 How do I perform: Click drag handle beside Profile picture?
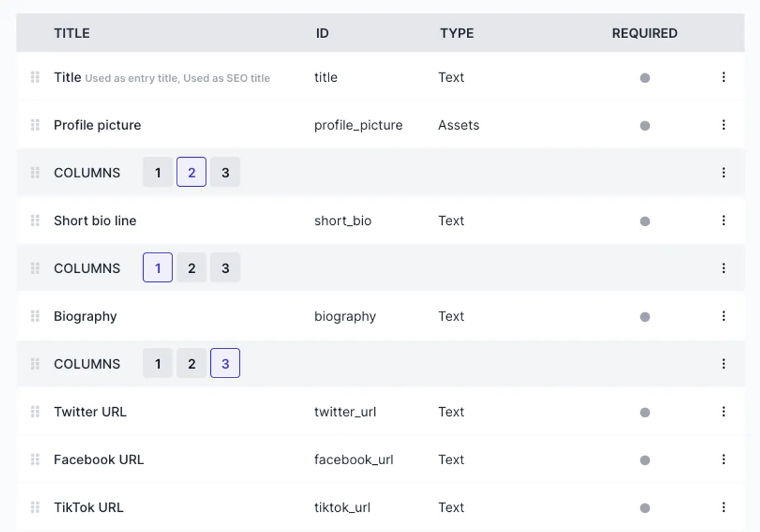coord(35,125)
